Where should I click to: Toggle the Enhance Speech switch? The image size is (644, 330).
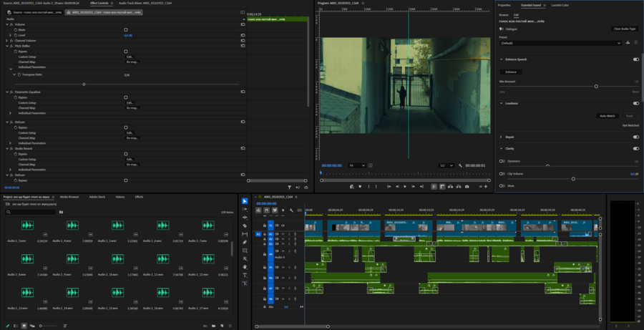click(636, 59)
